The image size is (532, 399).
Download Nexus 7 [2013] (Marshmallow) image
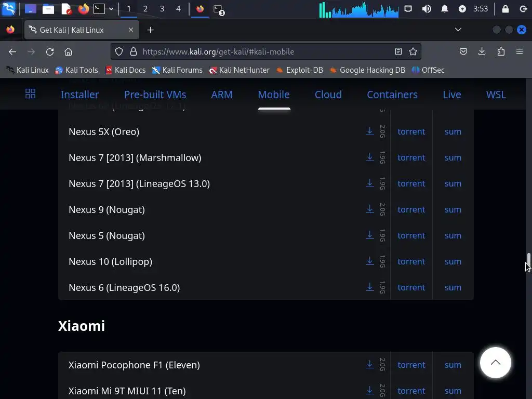[370, 157]
